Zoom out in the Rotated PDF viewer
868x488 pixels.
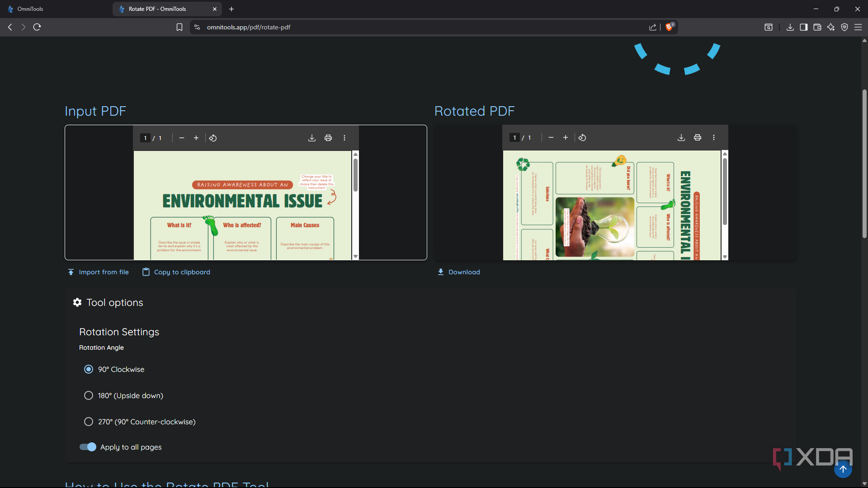(x=551, y=137)
